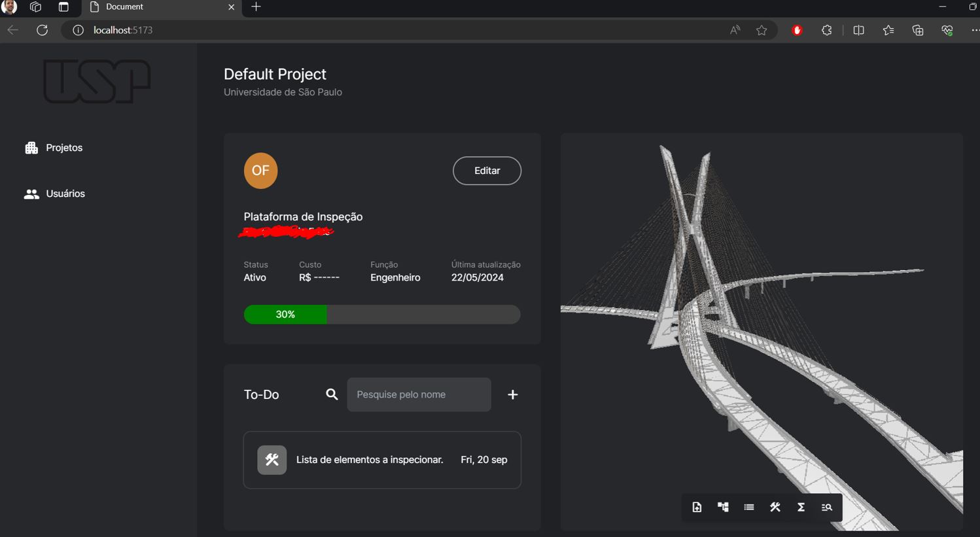Click the list icon in viewer toolbar
980x537 pixels.
[x=749, y=508]
